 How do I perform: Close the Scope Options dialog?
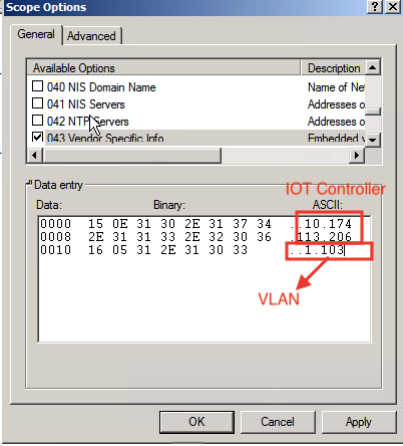(x=393, y=7)
